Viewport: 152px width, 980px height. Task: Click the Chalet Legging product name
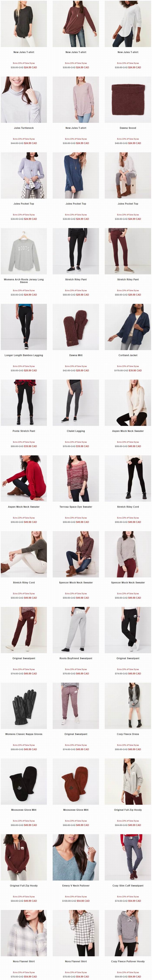tap(76, 431)
